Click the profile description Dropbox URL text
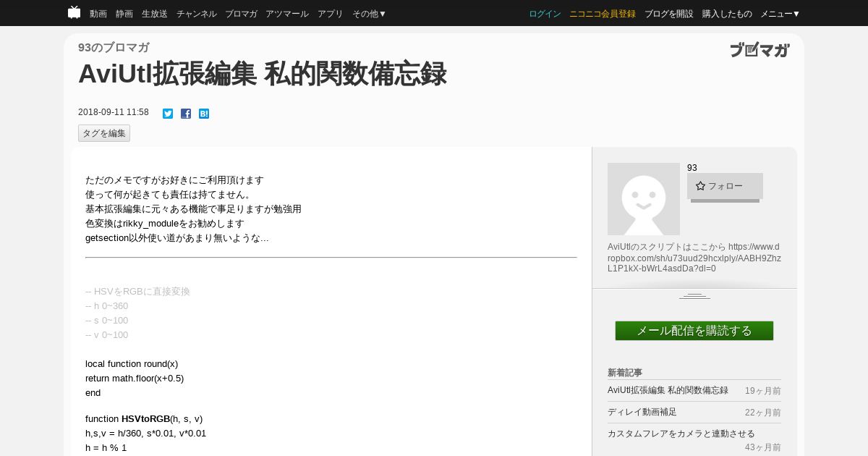The height and width of the screenshot is (456, 868). pos(694,258)
